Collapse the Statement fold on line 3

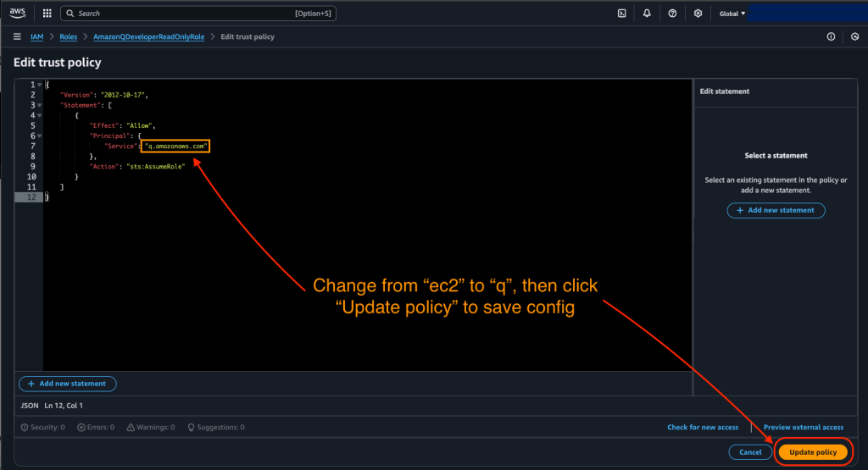(x=39, y=105)
